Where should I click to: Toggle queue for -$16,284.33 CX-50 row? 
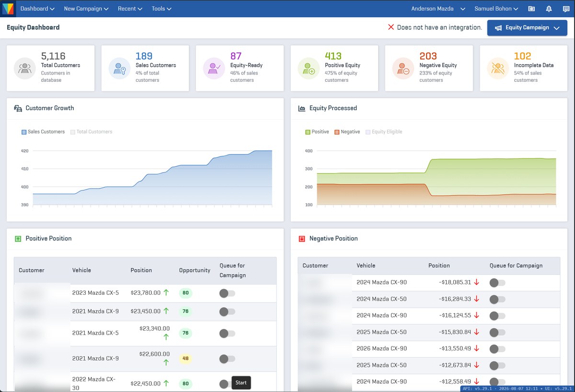(x=497, y=300)
